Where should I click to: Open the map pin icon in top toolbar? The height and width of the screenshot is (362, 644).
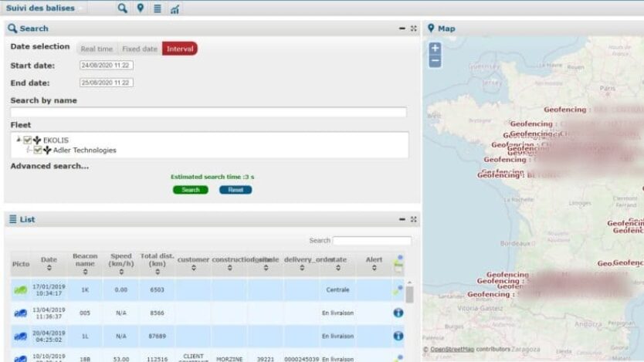click(140, 8)
